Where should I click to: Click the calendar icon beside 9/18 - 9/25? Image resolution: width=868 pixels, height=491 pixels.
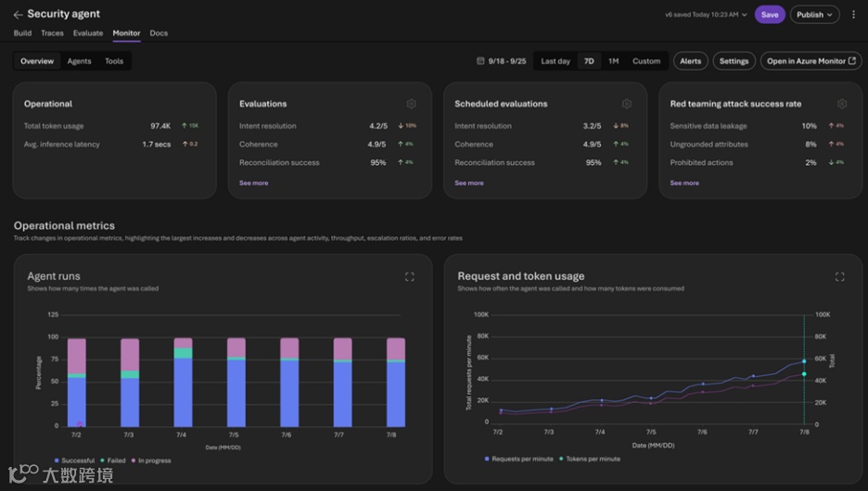coord(480,61)
